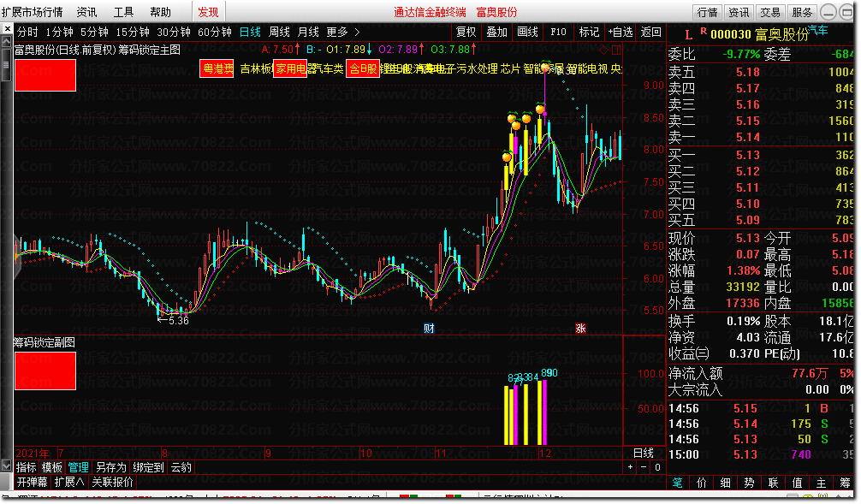Expand the 扩展∧ panel
The width and height of the screenshot is (861, 504).
pyautogui.click(x=69, y=482)
